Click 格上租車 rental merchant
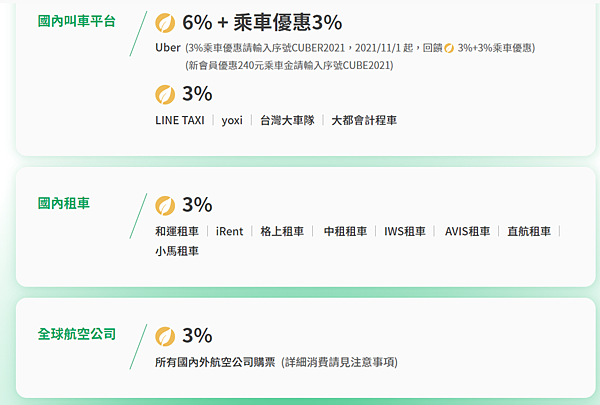 click(282, 231)
